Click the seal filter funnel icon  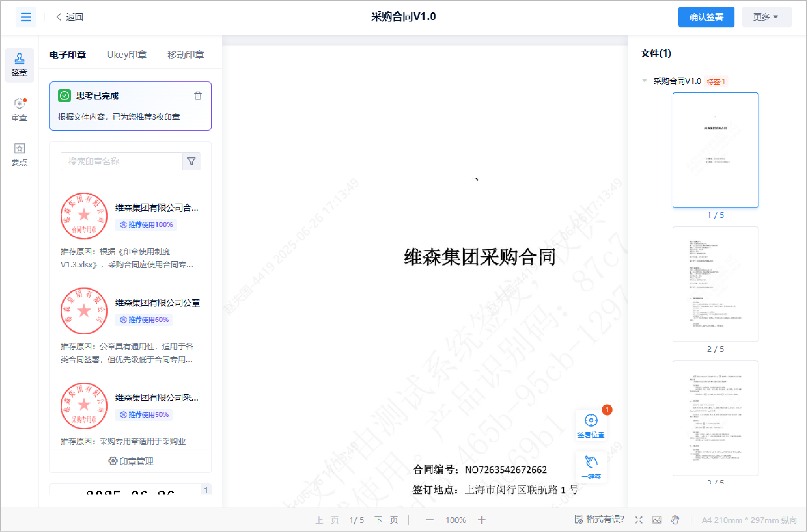pos(192,161)
